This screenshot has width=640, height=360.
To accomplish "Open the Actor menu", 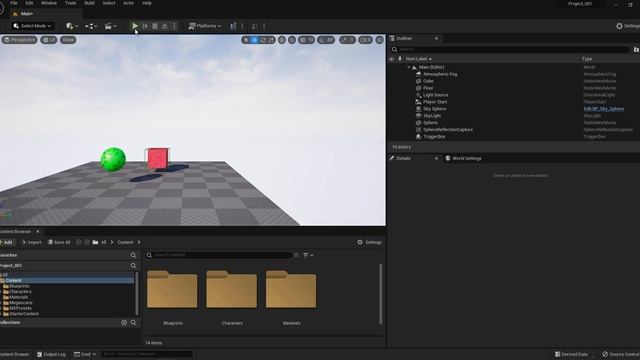I will 129,3.
